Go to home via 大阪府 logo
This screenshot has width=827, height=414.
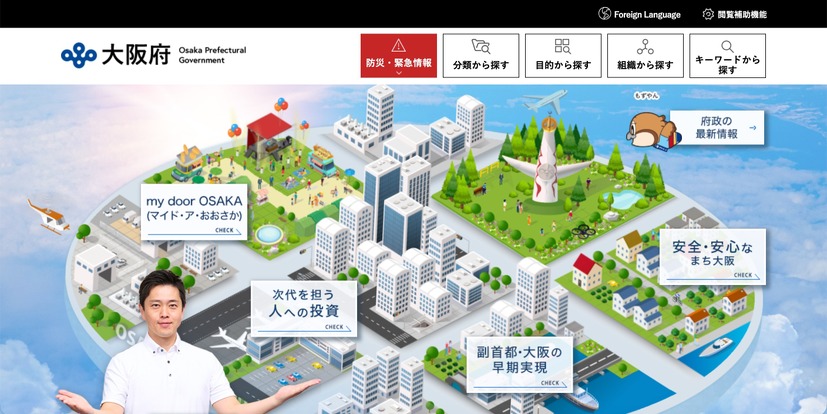pos(116,55)
